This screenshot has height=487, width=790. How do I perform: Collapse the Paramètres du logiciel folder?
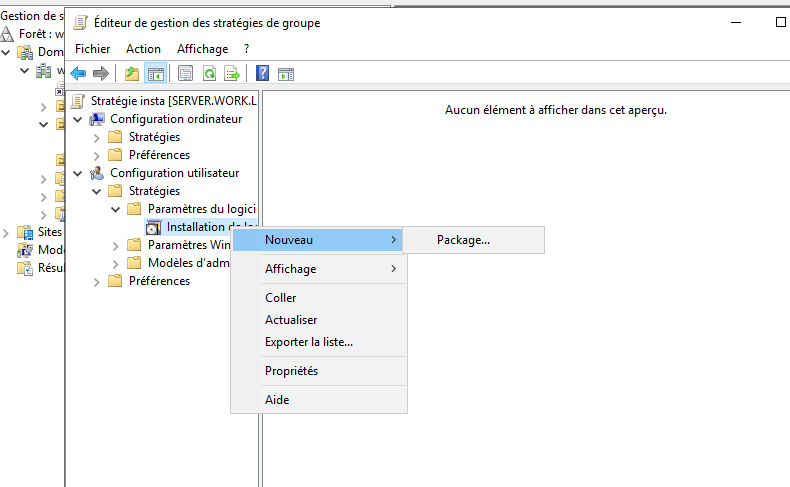pos(116,209)
